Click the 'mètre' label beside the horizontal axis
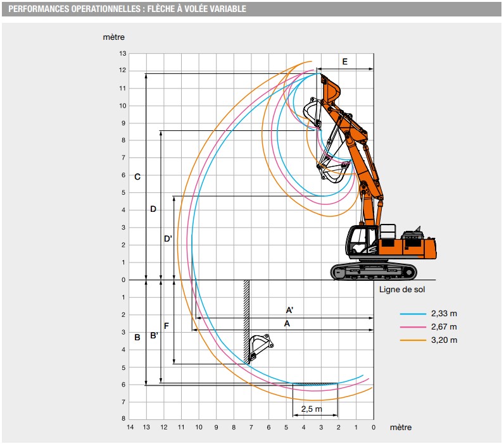Viewport: 504px width, 444px height. (401, 428)
